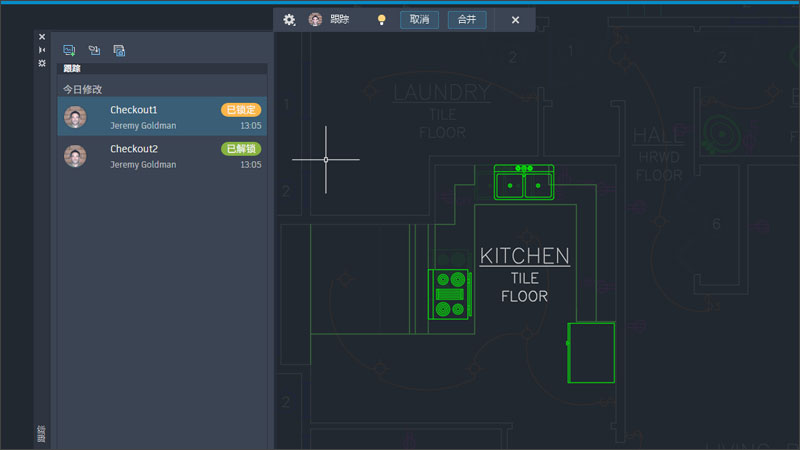
Task: Select the Checkout1 trace entry
Action: coord(162,117)
